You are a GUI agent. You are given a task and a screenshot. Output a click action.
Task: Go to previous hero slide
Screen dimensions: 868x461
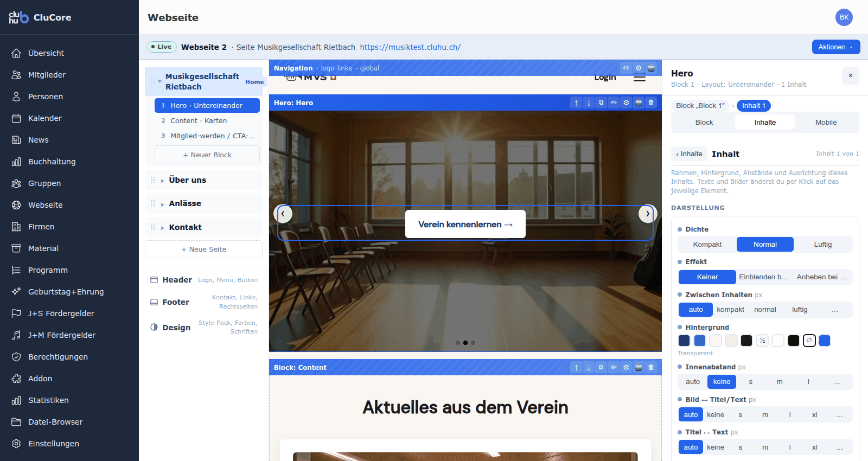pyautogui.click(x=284, y=214)
